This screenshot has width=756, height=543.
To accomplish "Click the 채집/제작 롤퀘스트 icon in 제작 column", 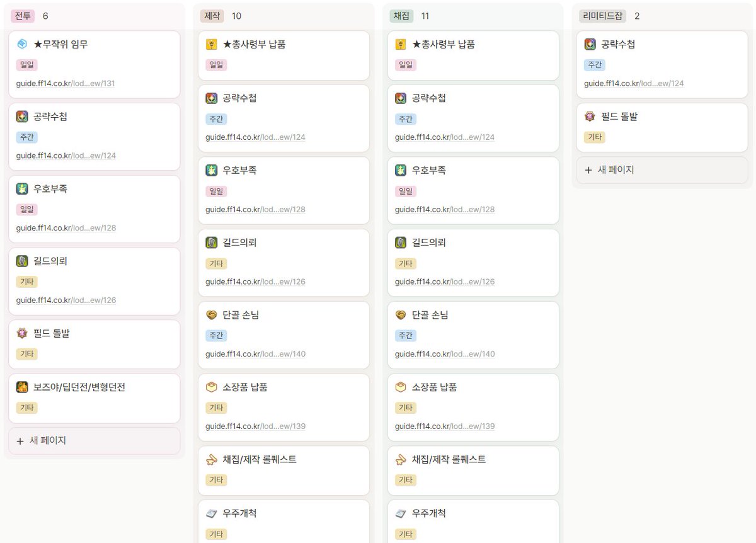I will [212, 459].
